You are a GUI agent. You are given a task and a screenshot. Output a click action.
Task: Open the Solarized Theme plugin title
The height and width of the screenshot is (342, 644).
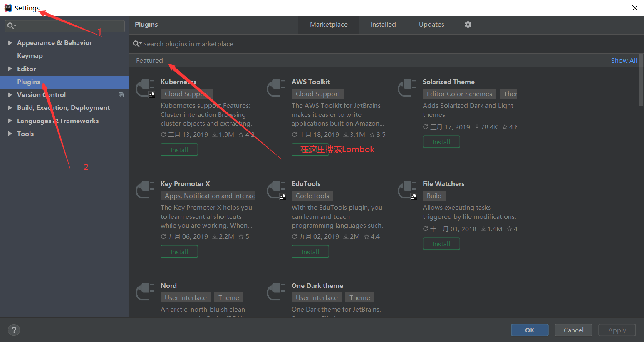coord(448,82)
